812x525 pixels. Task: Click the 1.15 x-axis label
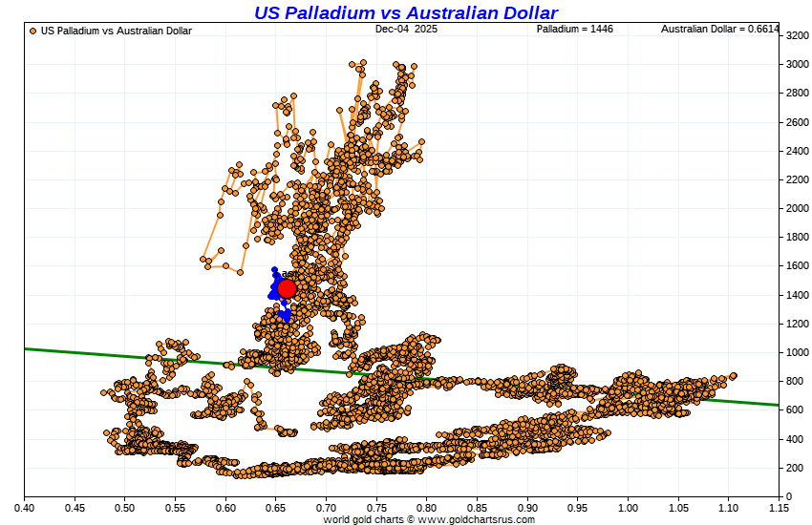click(x=779, y=507)
